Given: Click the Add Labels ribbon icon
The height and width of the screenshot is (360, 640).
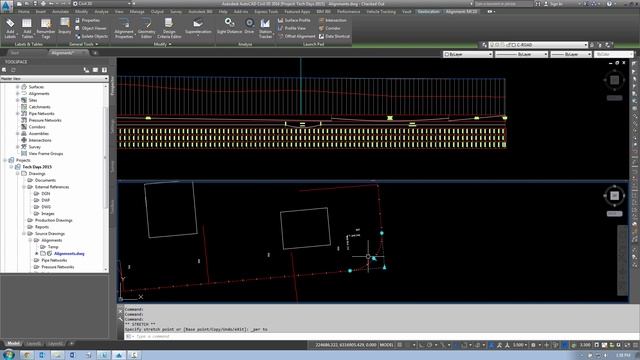Looking at the screenshot, I should (10, 28).
